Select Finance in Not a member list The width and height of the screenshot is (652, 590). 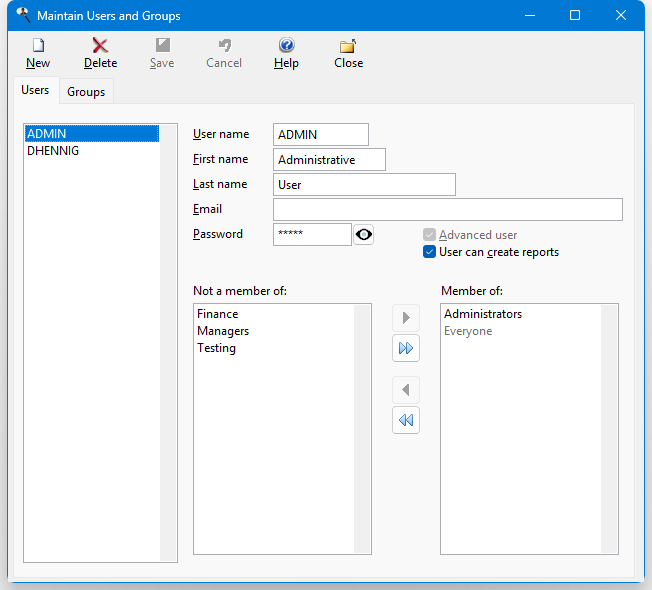pos(217,314)
